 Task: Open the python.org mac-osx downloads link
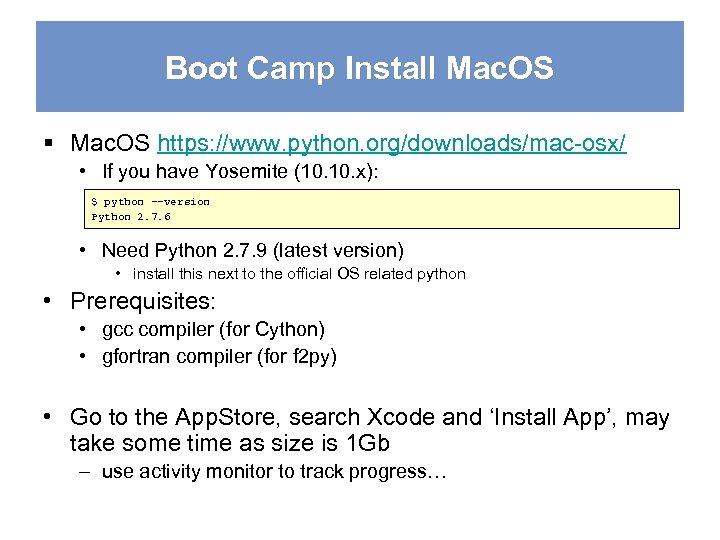point(392,144)
